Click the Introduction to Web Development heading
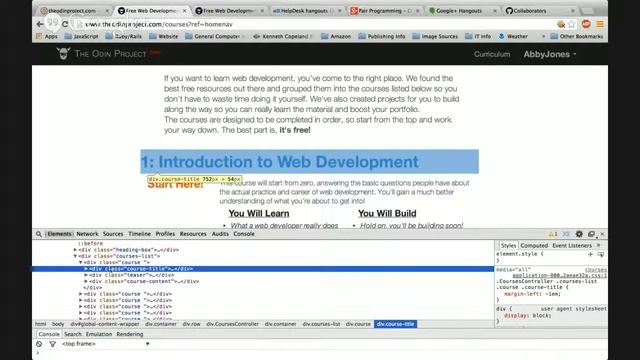Screen dimensions: 640x360 [280, 162]
